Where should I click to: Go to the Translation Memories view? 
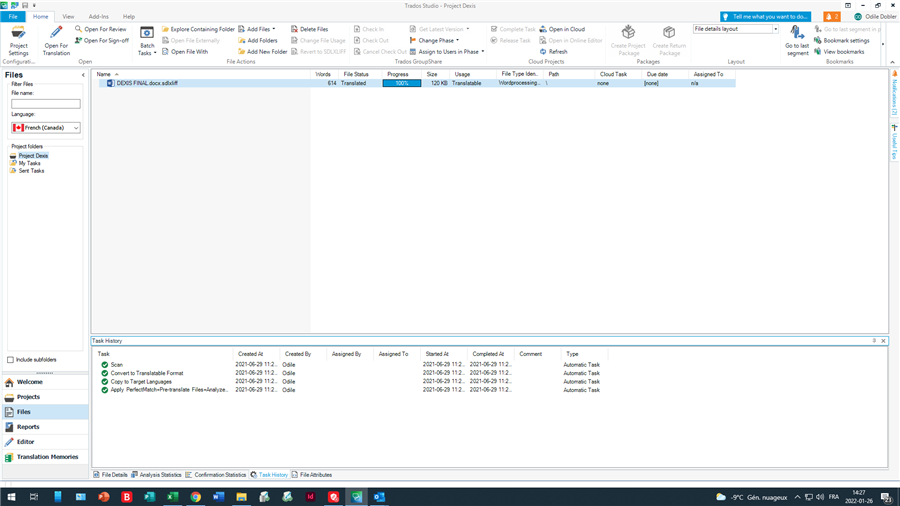[45, 457]
